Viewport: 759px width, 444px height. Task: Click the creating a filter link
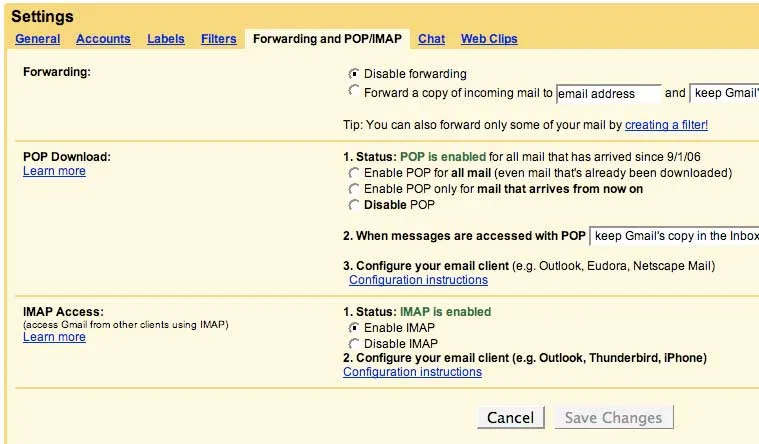point(666,125)
